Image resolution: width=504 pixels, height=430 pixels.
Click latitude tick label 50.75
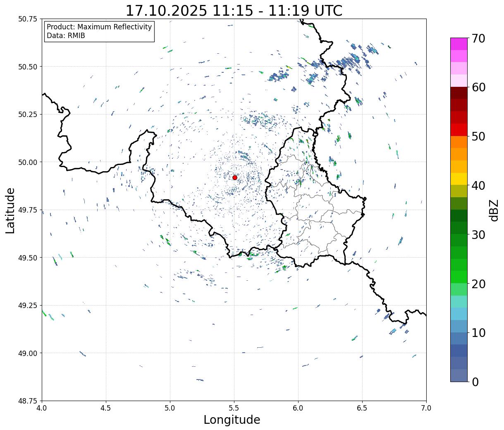(x=28, y=19)
